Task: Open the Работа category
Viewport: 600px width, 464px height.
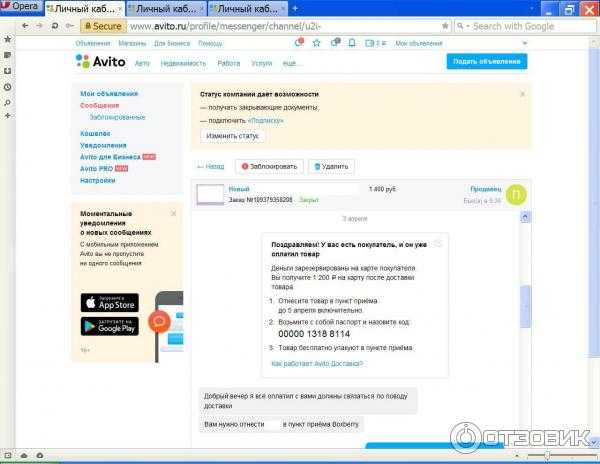Action: (x=228, y=63)
